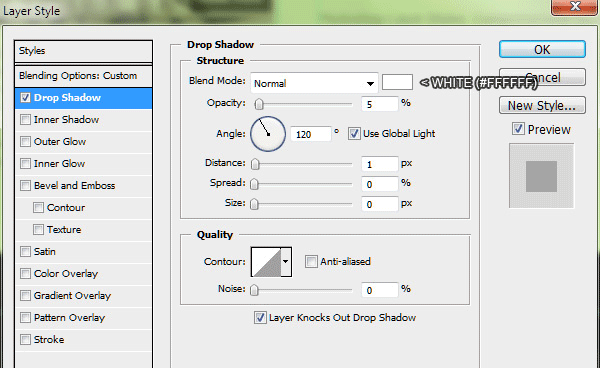This screenshot has height=368, width=600.
Task: Select the Inner Shadow style label
Action: 66,120
